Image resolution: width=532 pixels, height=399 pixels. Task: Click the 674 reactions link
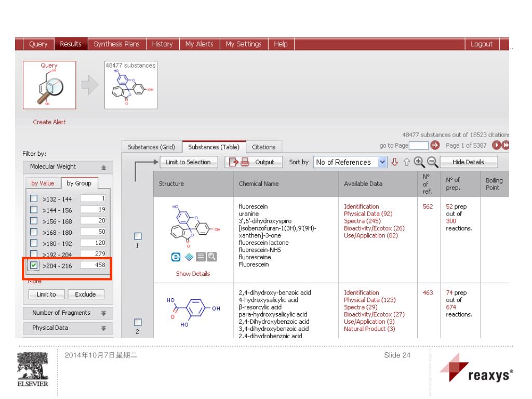pos(451,307)
